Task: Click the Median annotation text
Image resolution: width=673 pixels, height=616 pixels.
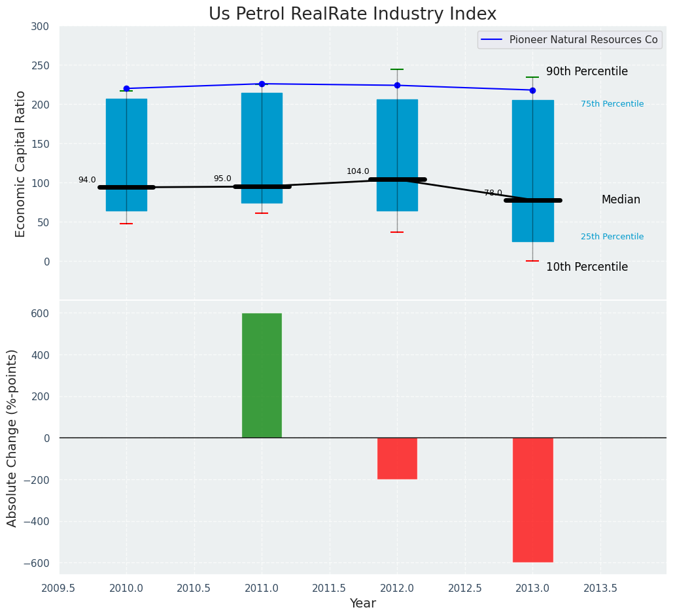Action: click(x=621, y=200)
